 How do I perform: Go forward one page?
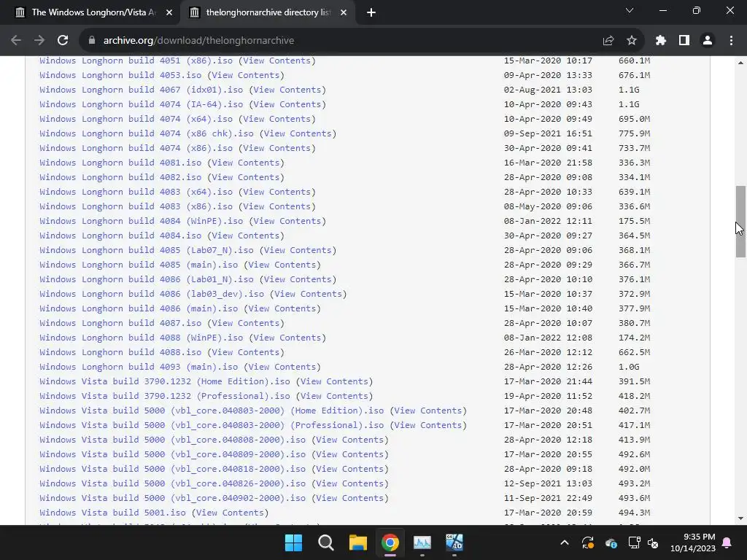pos(39,41)
